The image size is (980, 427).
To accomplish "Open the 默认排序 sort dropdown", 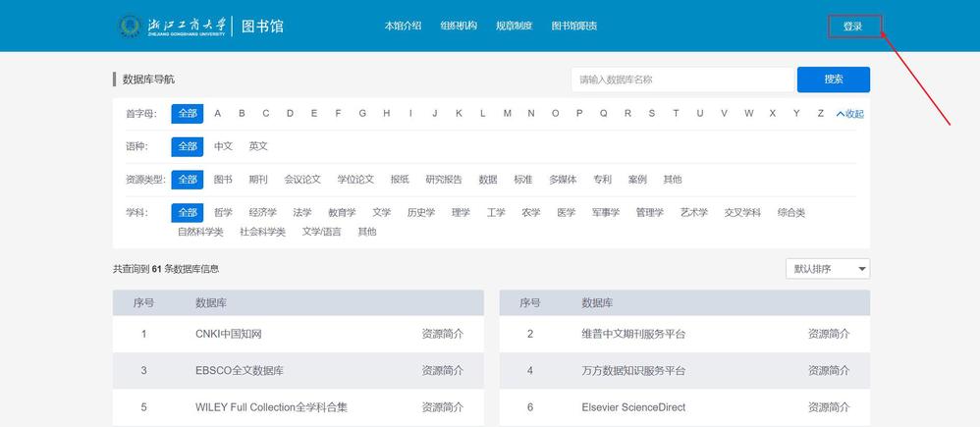I will [x=827, y=269].
